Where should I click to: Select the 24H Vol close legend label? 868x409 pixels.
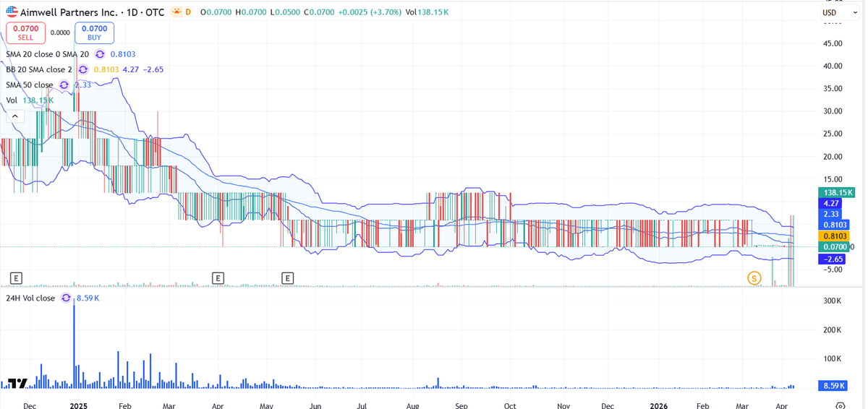point(30,298)
